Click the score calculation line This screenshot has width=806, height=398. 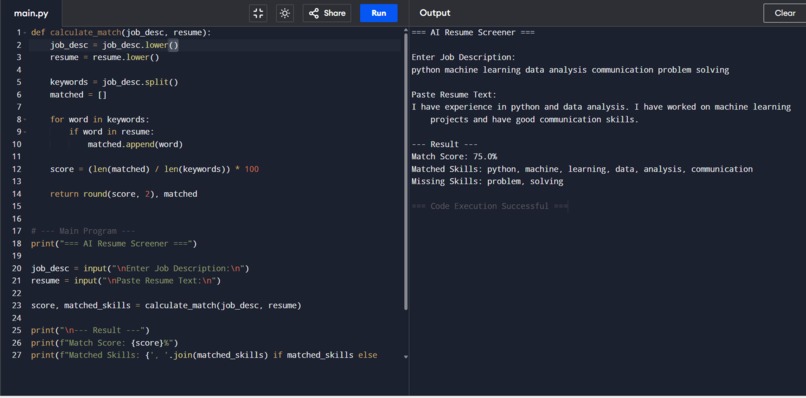click(x=154, y=169)
